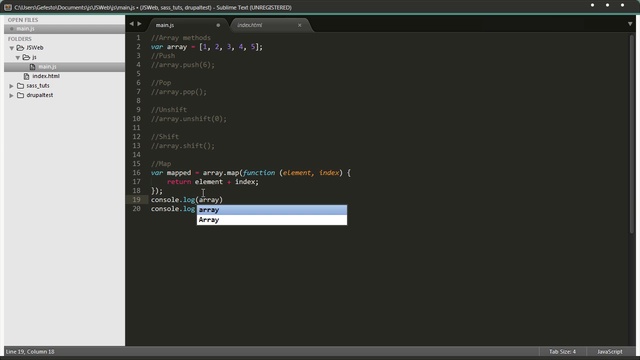Open index.html from sidebar
The height and width of the screenshot is (360, 640).
point(46,76)
